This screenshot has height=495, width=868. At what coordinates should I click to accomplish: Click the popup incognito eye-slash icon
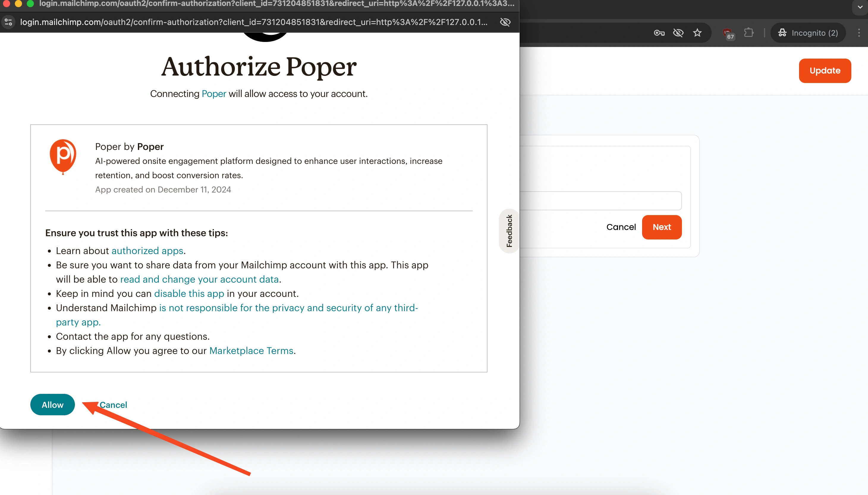[505, 22]
